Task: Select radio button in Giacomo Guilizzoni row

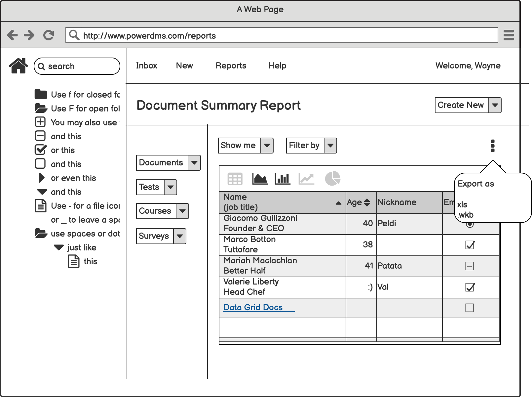Action: [470, 224]
